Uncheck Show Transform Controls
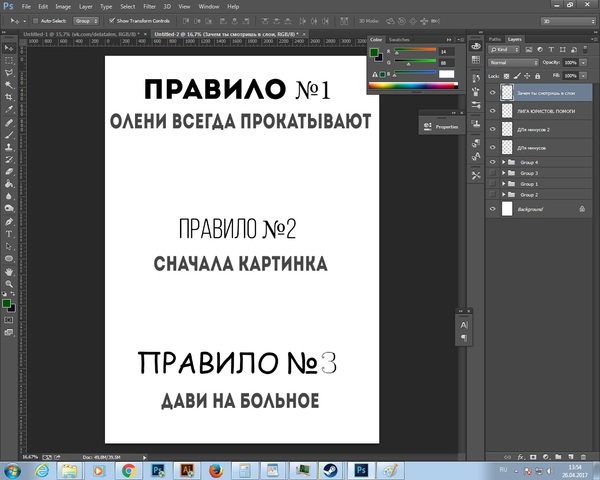600x480 pixels. (112, 21)
